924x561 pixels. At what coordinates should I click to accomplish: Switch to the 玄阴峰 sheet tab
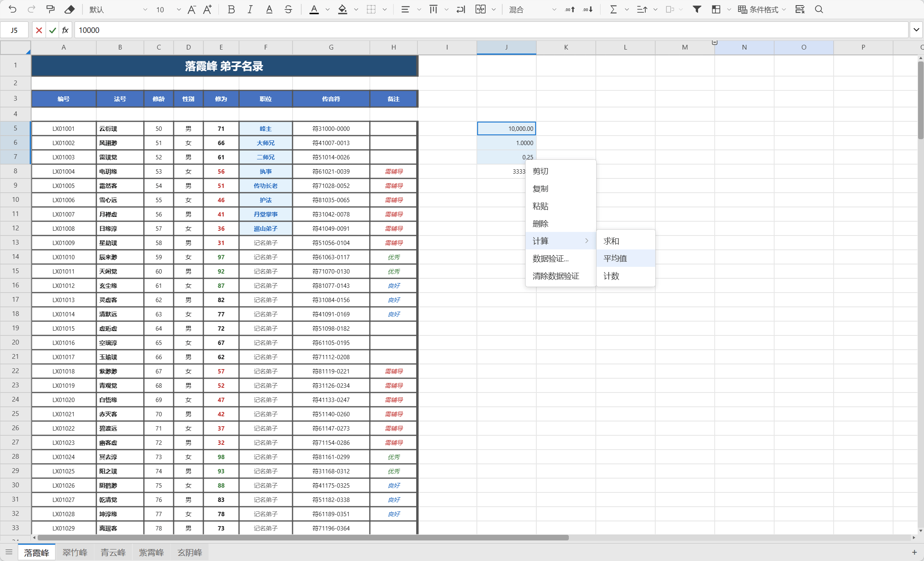[190, 552]
